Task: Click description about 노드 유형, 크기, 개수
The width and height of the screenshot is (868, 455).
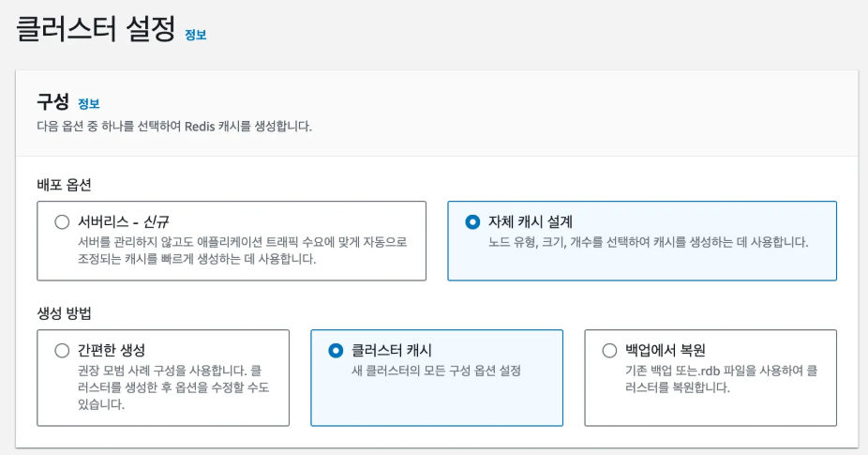Action: pyautogui.click(x=649, y=242)
